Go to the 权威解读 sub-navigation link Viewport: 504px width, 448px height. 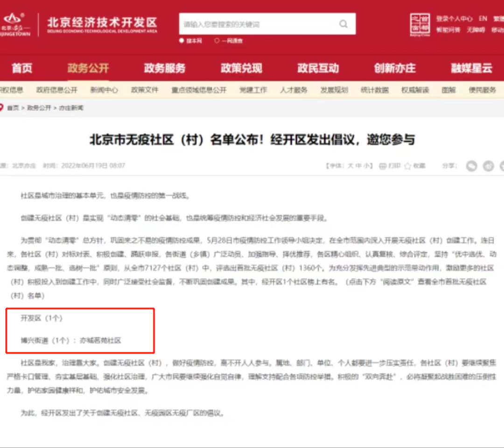pyautogui.click(x=415, y=90)
